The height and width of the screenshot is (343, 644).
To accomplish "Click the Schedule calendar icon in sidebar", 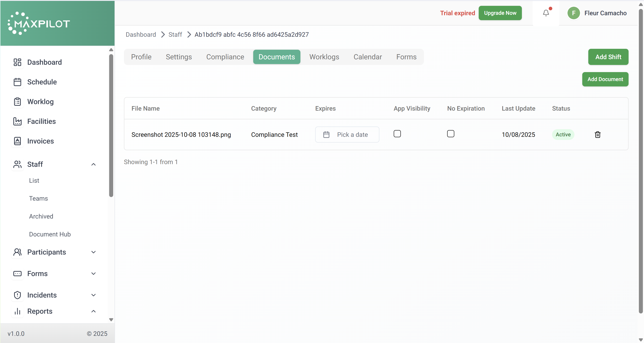I will tap(17, 82).
